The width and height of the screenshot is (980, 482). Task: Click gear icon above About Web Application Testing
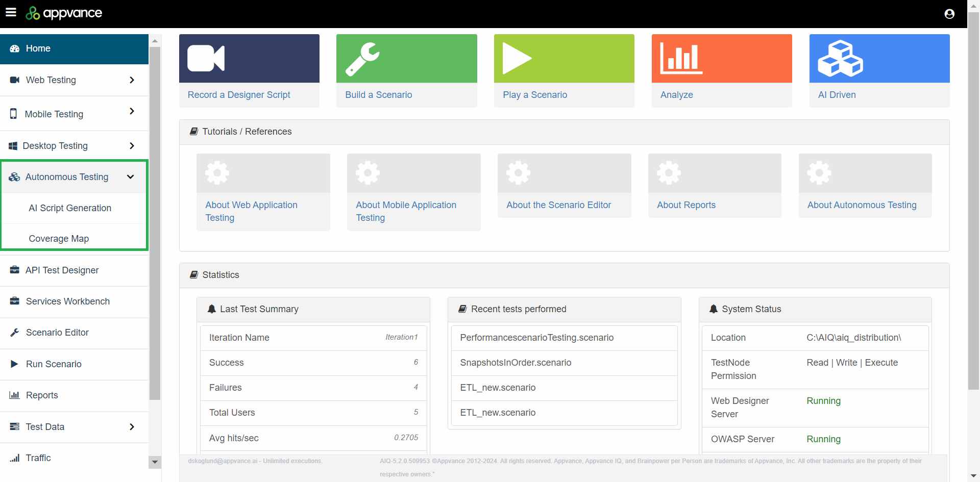(x=217, y=173)
